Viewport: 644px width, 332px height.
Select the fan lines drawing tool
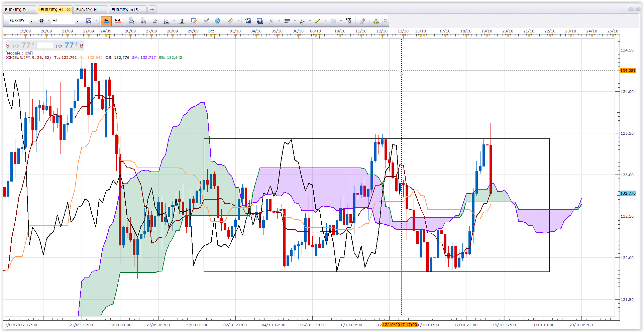coord(302,21)
